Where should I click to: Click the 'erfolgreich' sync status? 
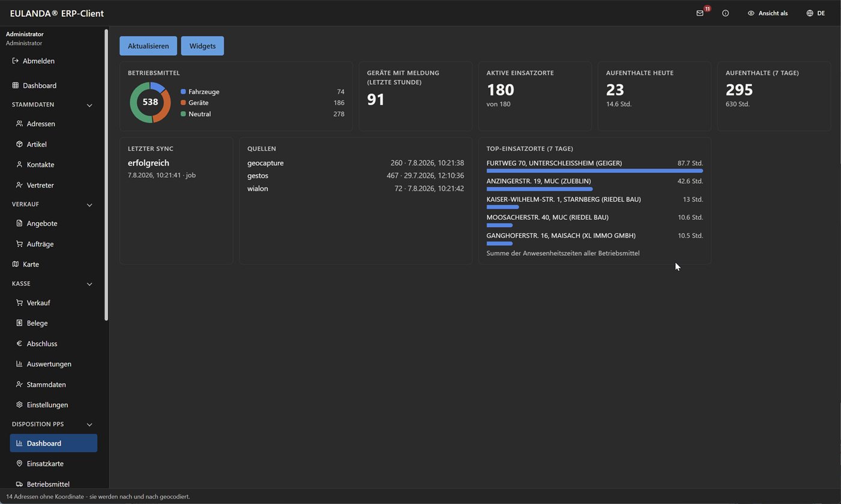pos(148,163)
